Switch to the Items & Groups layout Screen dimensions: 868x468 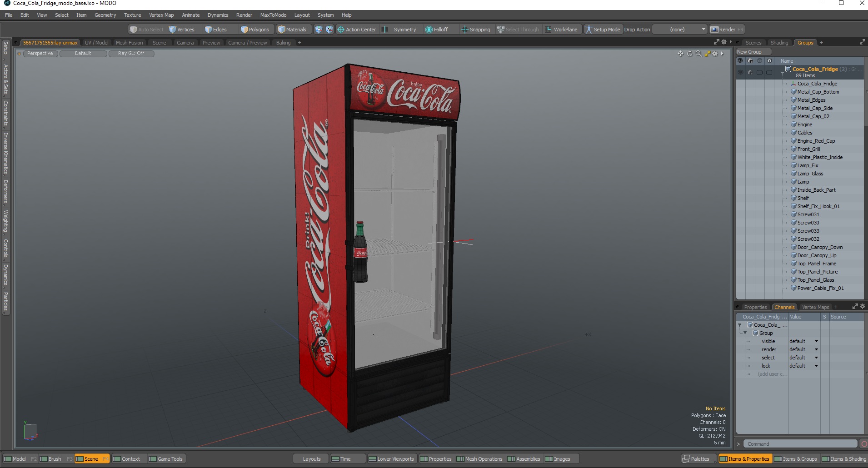tap(795, 459)
